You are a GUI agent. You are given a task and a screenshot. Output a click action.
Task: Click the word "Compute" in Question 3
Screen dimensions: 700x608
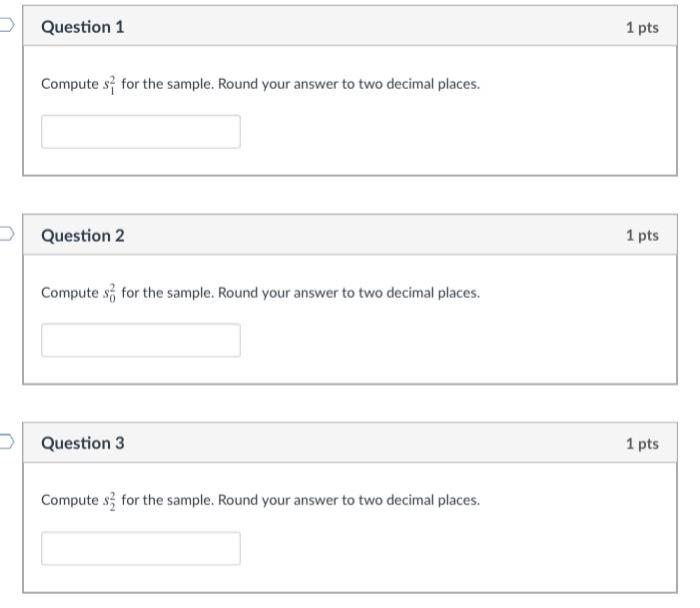point(69,499)
